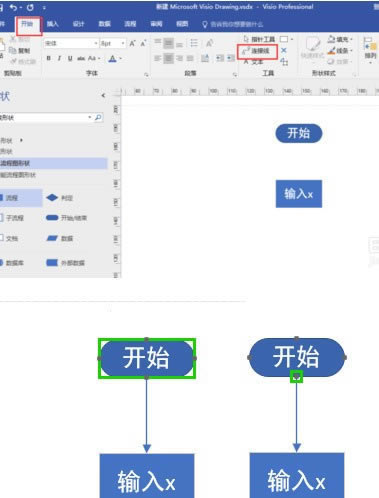Select Align Top in the paragraph group

pos(158,42)
